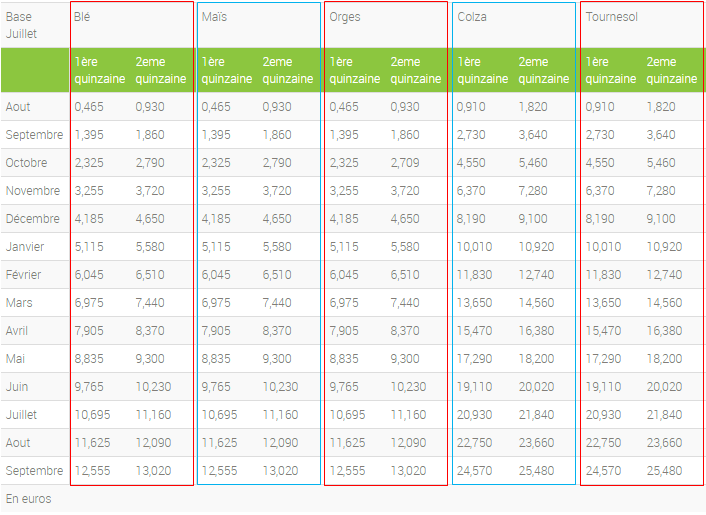Select the Colza column header
The image size is (706, 515).
(x=472, y=17)
